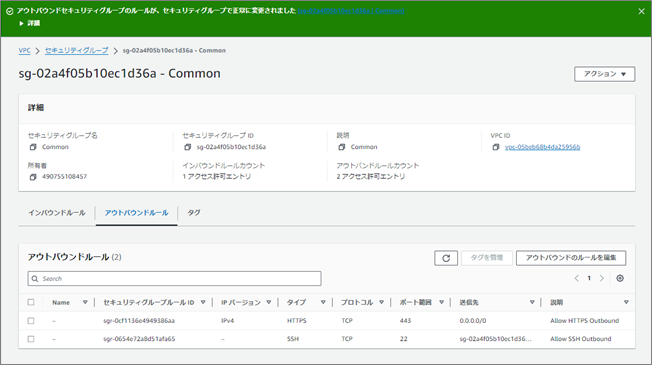Click rule ID sgr-0654e72a8d51afa65
Viewport: 652px width, 365px height.
[139, 339]
